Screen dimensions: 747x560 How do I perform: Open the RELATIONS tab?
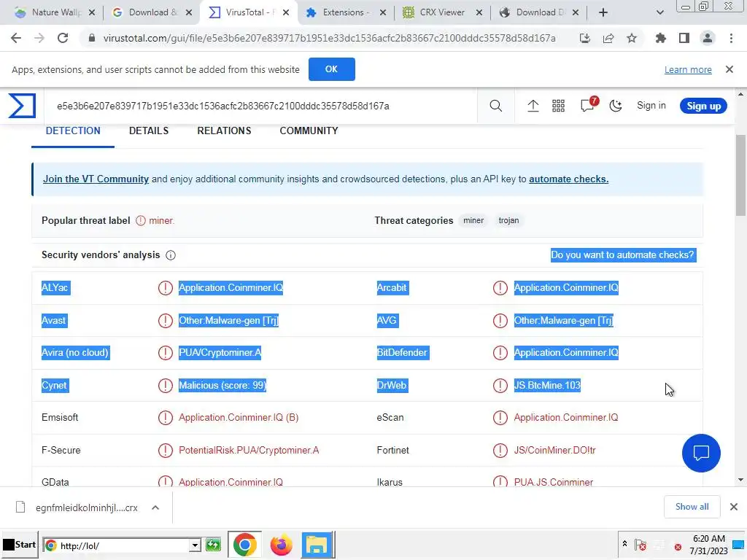(x=224, y=131)
